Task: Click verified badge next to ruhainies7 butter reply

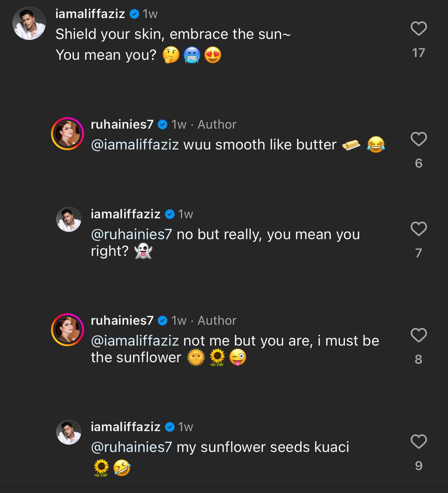Action: click(x=163, y=125)
